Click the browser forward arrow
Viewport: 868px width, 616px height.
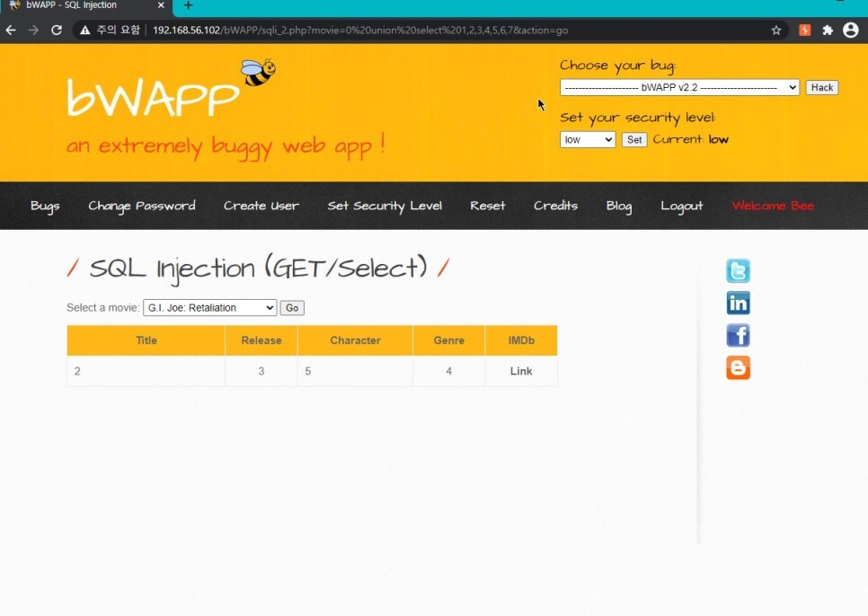pos(34,30)
